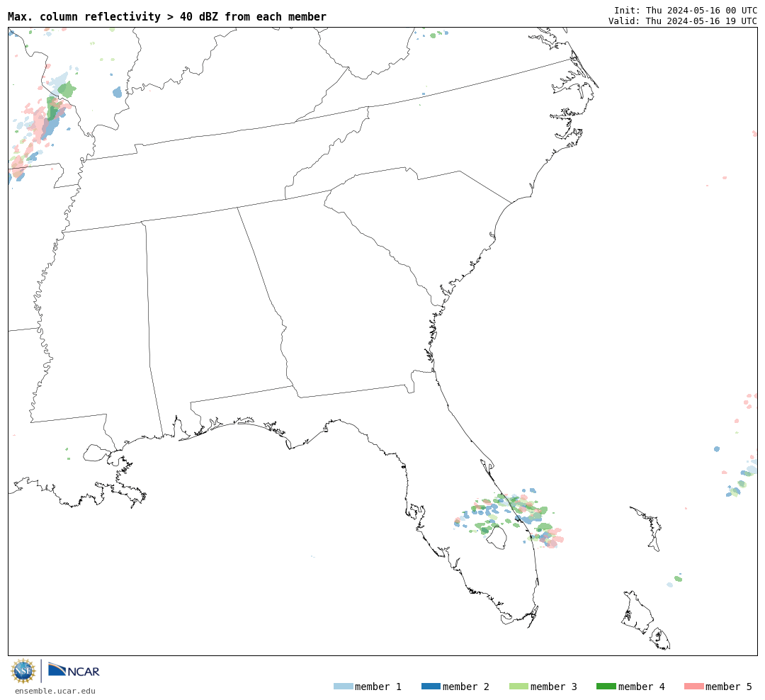Screen dimensions: 765x700
Task: Click the 'member 3' legend label
Action: 554,687
